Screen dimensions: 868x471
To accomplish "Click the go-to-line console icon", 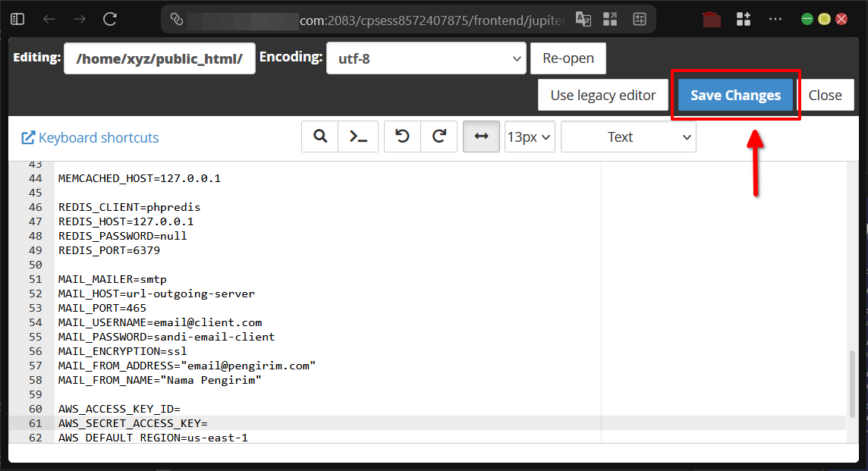I will tap(357, 137).
